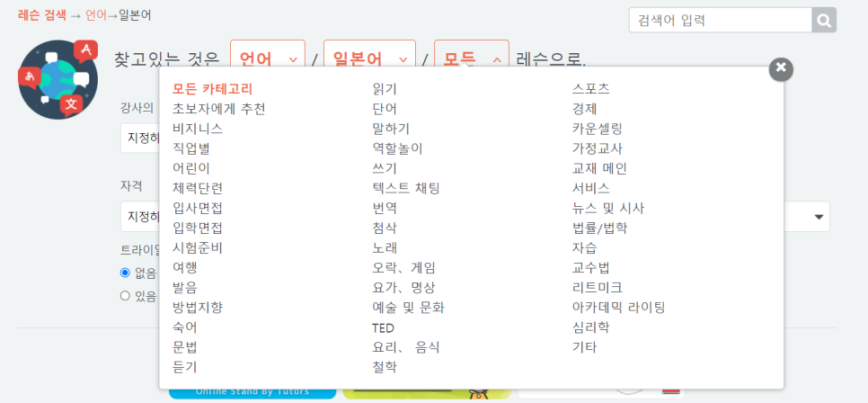Select 경제 category
The width and height of the screenshot is (868, 403).
coord(584,109)
